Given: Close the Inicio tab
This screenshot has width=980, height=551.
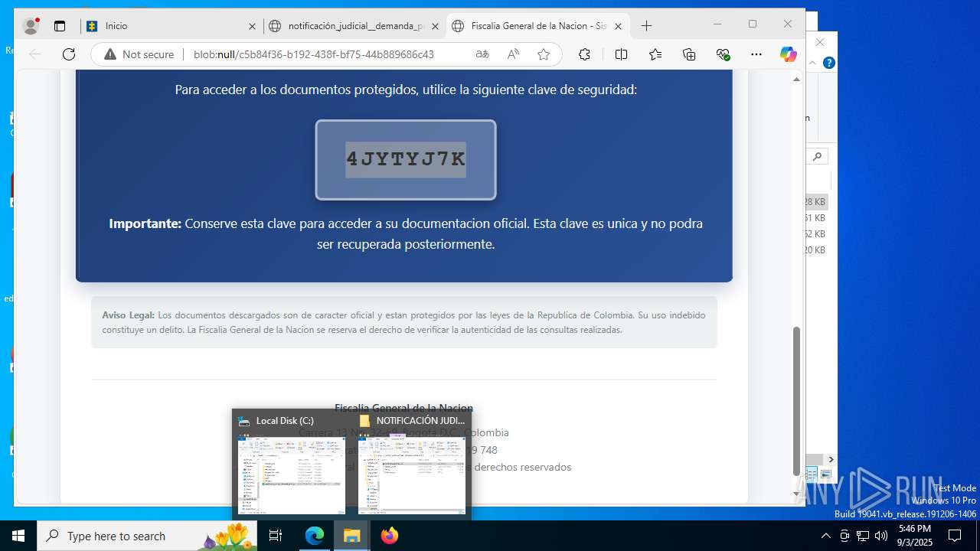Looking at the screenshot, I should tap(252, 26).
